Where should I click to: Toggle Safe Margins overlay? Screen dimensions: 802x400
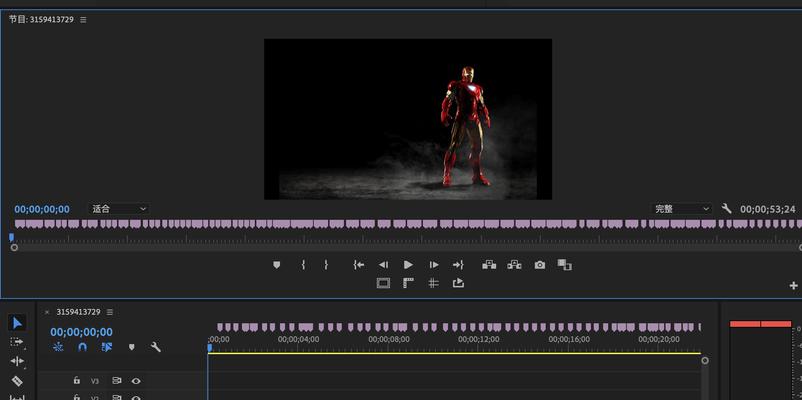click(383, 283)
